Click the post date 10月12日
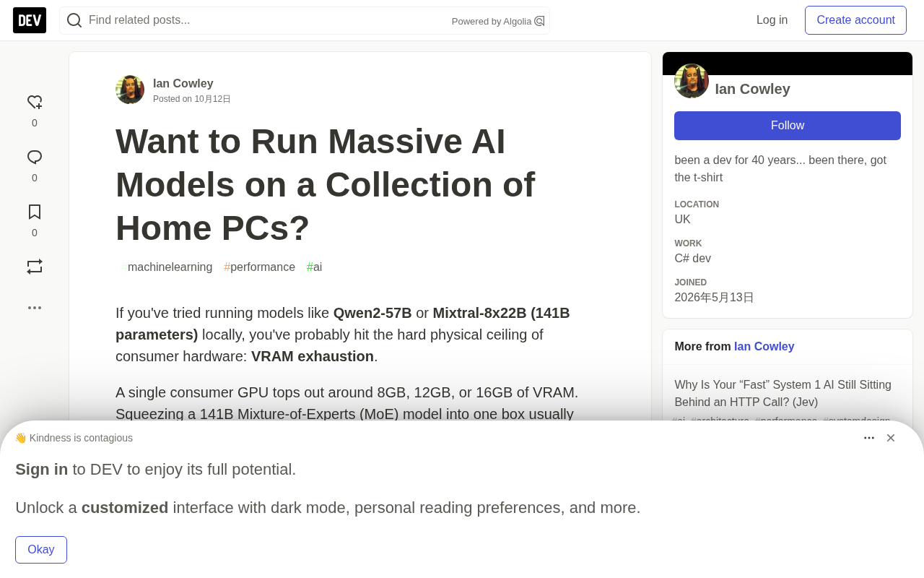 [x=212, y=99]
